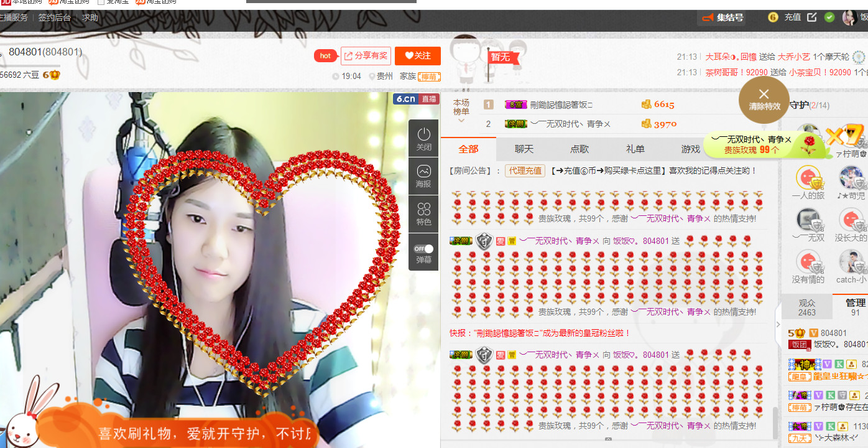Click the green checkmark status icon
This screenshot has width=868, height=448.
829,17
